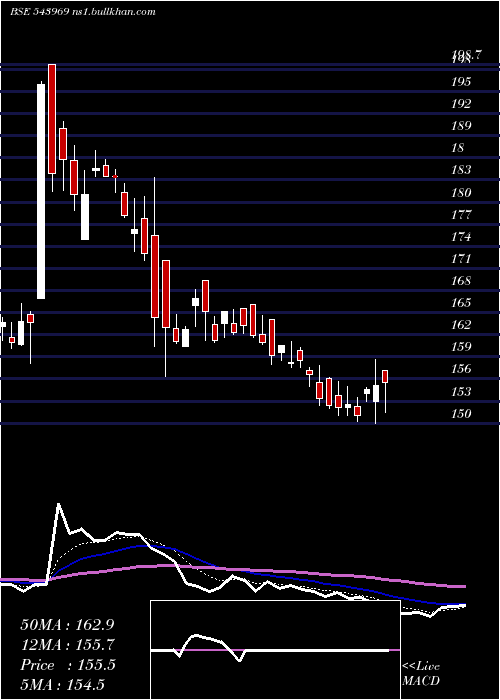Viewport: 500px width, 700px height.
Task: Click the 5MA : 154.5 label
Action: pos(62,684)
